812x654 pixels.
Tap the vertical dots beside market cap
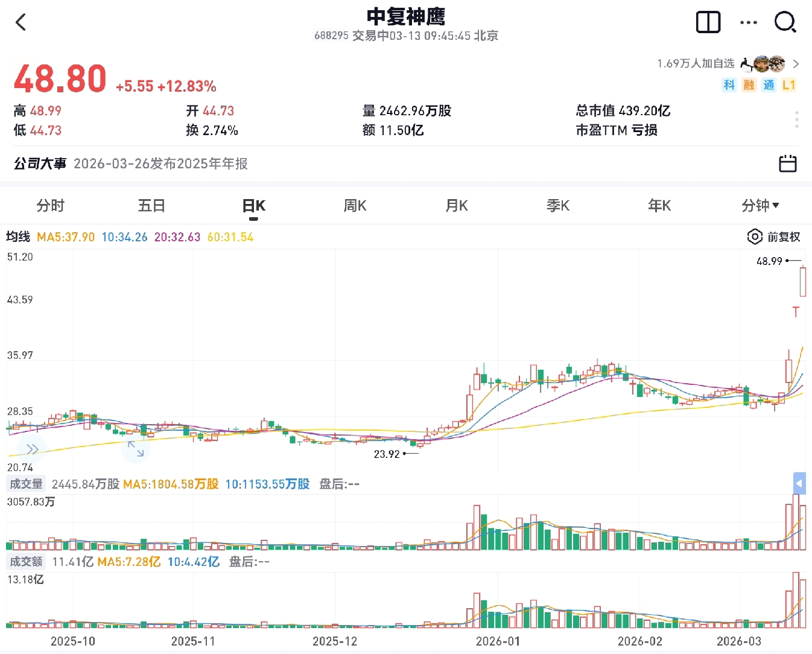(796, 119)
